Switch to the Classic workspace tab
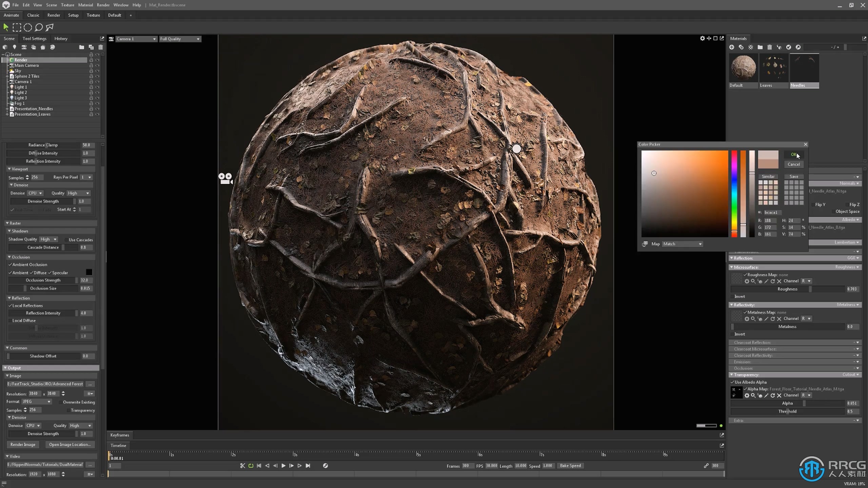The width and height of the screenshot is (868, 488). (33, 15)
